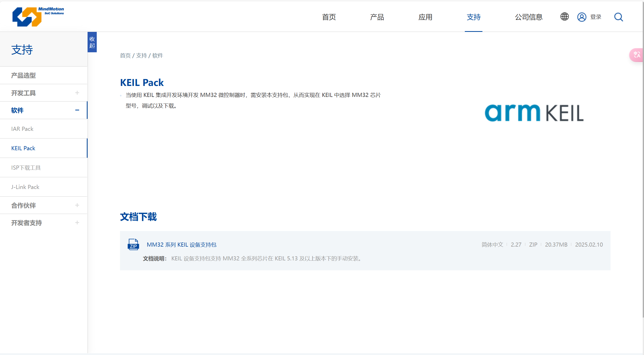Expand the 开发工具 section
The width and height of the screenshot is (644, 355).
(x=77, y=93)
